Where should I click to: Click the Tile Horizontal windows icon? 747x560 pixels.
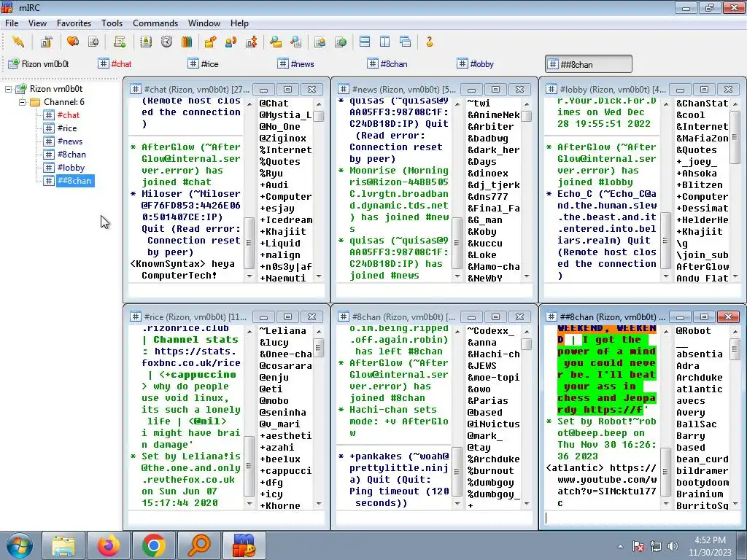click(365, 42)
